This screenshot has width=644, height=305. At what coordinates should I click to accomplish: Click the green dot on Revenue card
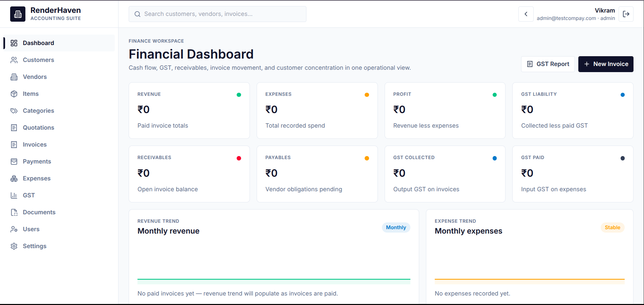click(x=239, y=95)
